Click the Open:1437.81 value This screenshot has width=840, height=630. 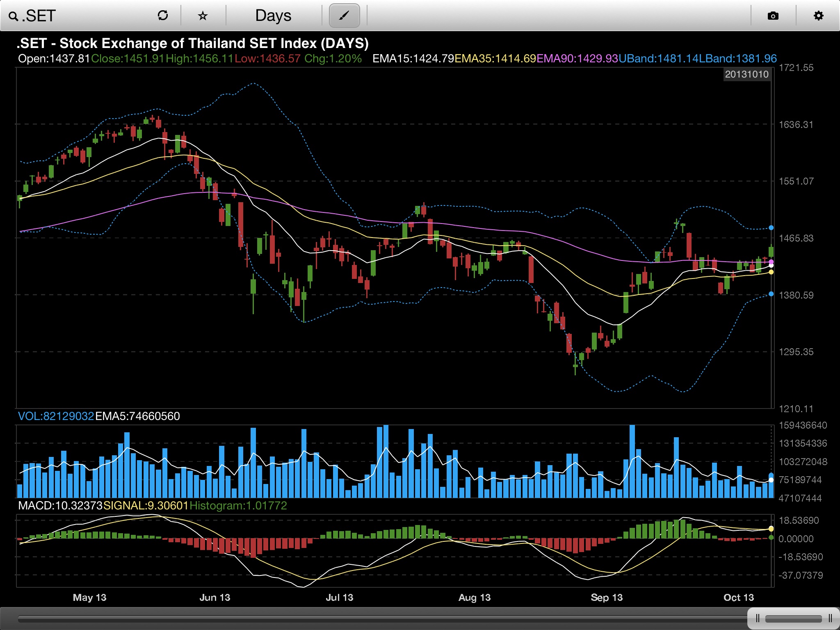[54, 59]
